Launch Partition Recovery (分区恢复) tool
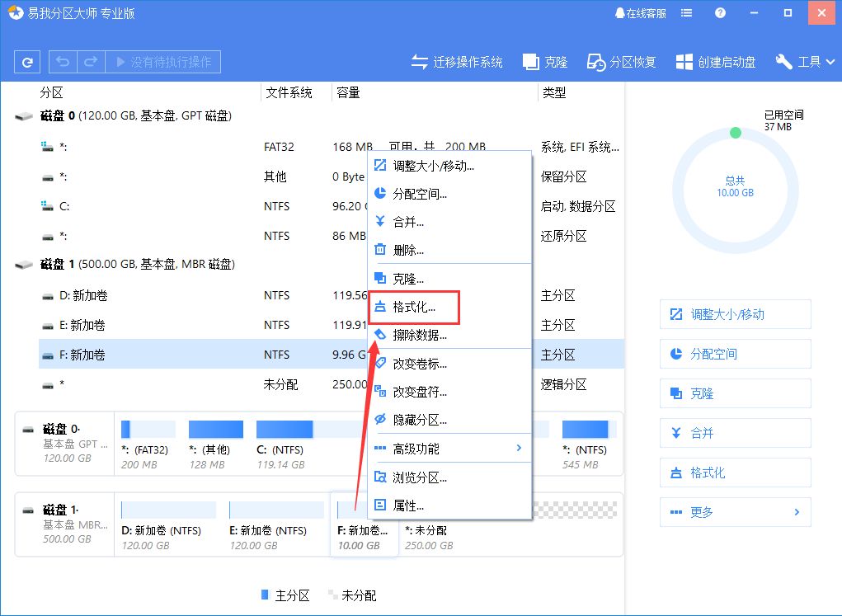The image size is (842, 616). (622, 62)
